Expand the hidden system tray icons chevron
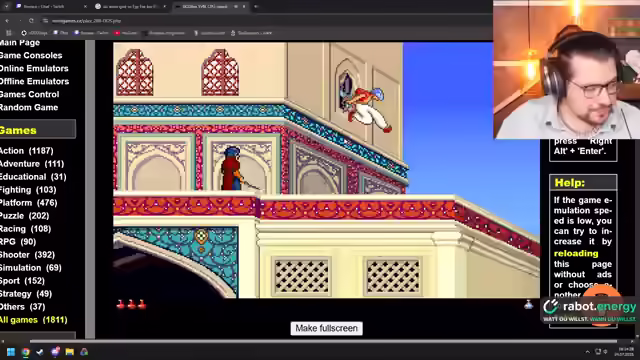640x360 pixels. (x=587, y=352)
